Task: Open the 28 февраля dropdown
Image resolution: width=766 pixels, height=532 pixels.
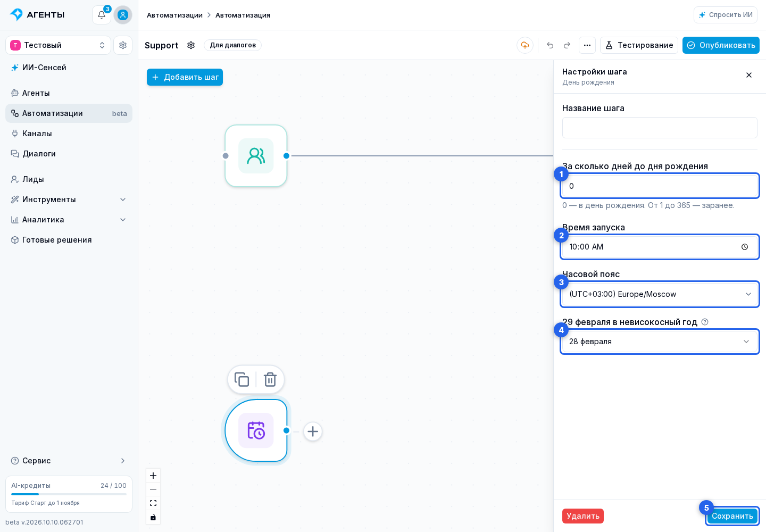Action: click(x=660, y=342)
